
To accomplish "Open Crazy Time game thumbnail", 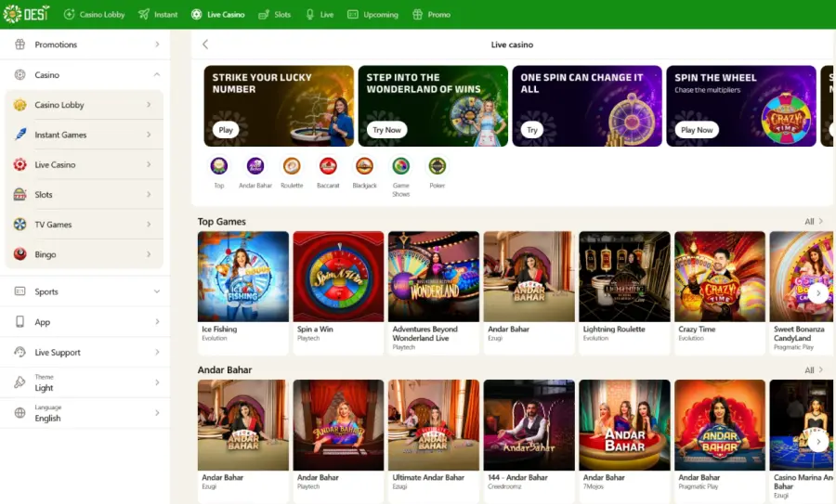I will pyautogui.click(x=720, y=277).
